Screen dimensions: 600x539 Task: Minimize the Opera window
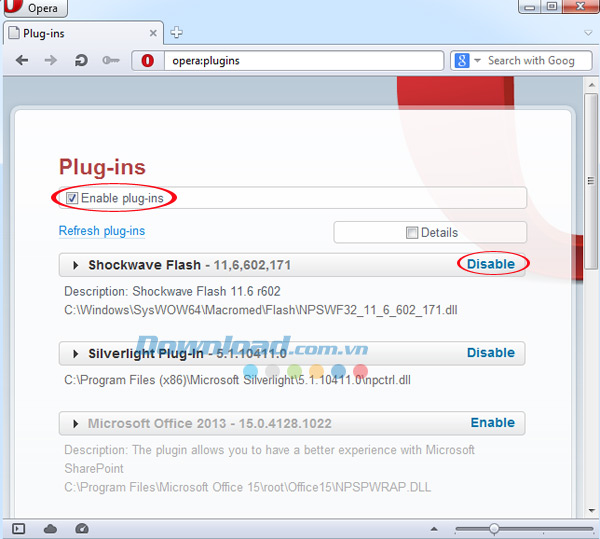[x=530, y=7]
